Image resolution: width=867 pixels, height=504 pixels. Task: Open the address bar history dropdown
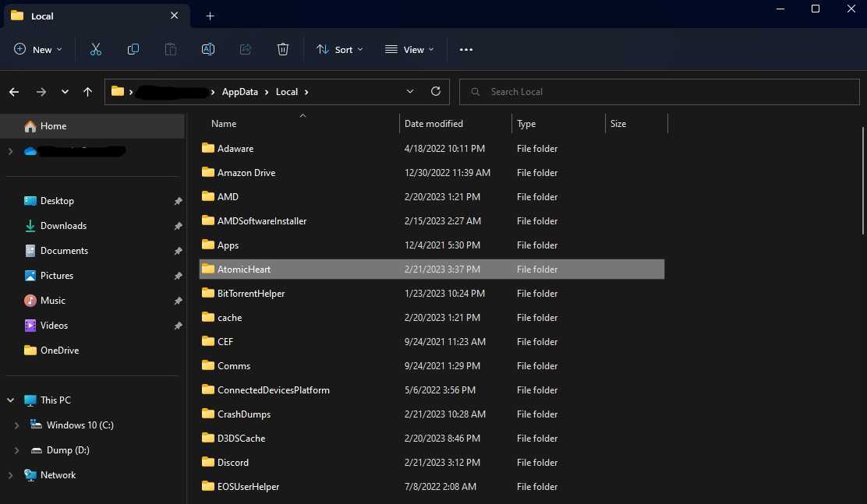[410, 91]
